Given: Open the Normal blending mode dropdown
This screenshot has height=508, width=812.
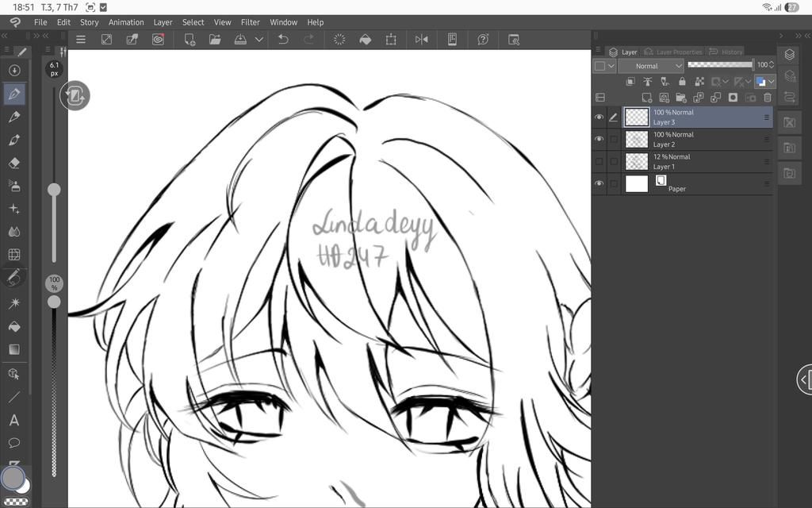Looking at the screenshot, I should [x=651, y=66].
